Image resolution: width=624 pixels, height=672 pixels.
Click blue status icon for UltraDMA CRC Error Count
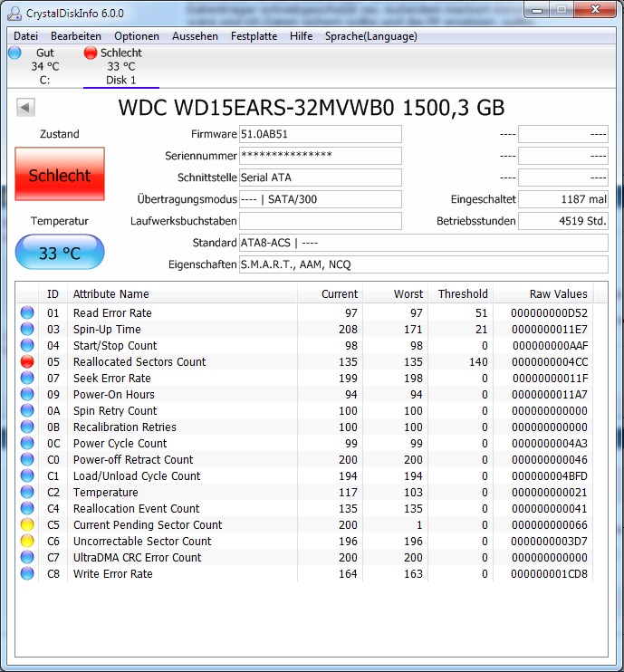[27, 557]
